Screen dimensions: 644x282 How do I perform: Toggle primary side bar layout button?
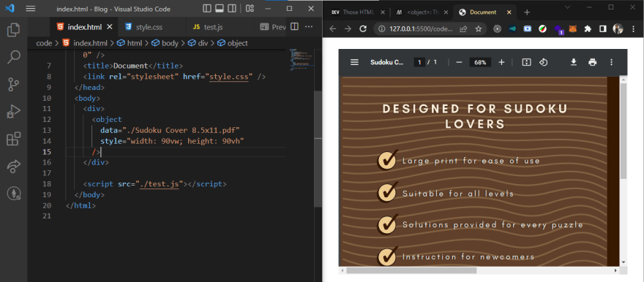(x=207, y=9)
